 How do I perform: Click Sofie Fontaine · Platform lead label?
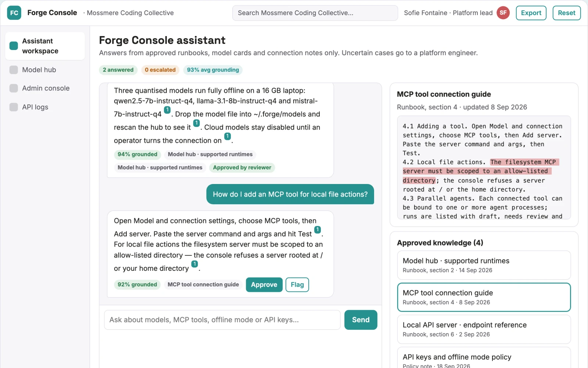pos(448,13)
